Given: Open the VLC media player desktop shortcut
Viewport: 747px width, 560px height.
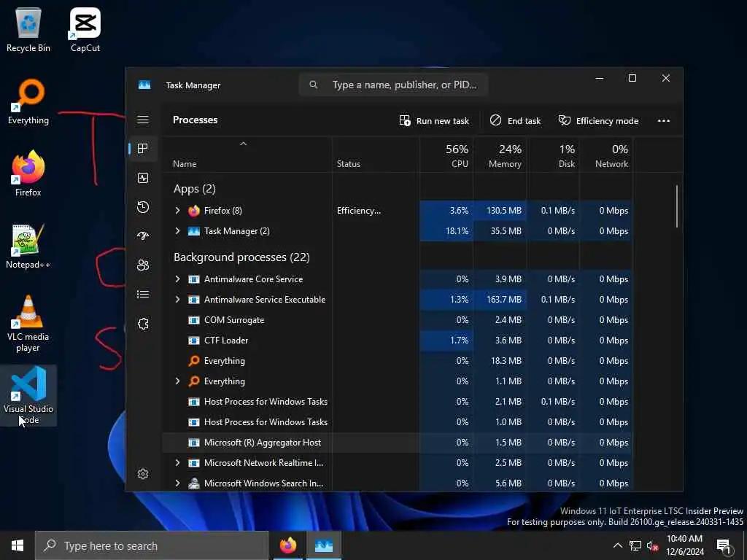Looking at the screenshot, I should coord(28,323).
